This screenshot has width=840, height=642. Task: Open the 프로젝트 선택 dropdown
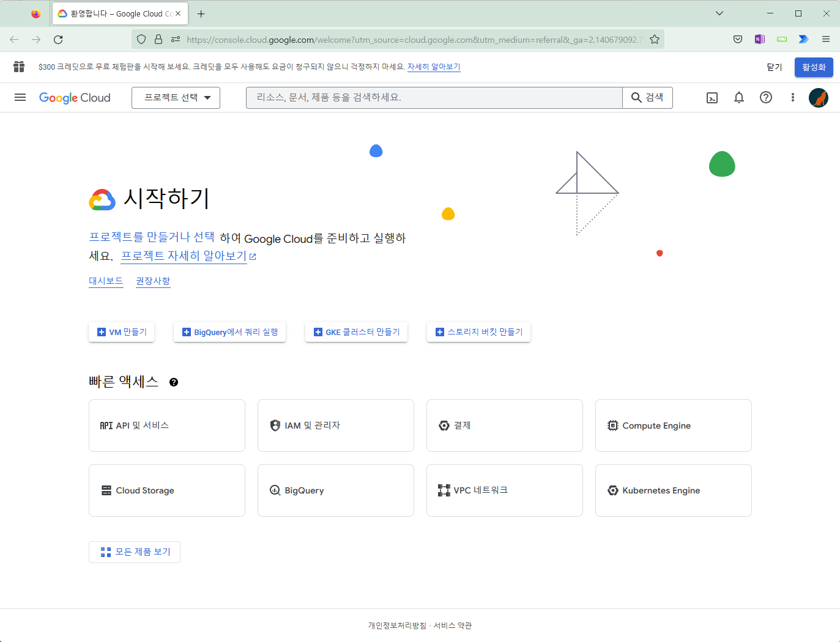click(176, 98)
